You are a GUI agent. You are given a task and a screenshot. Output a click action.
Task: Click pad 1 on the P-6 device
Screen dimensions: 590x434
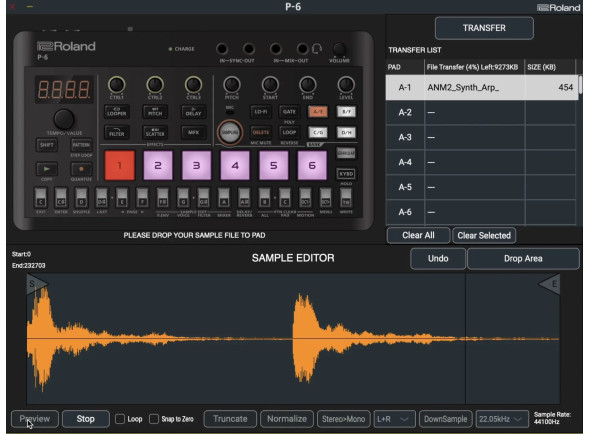click(120, 165)
